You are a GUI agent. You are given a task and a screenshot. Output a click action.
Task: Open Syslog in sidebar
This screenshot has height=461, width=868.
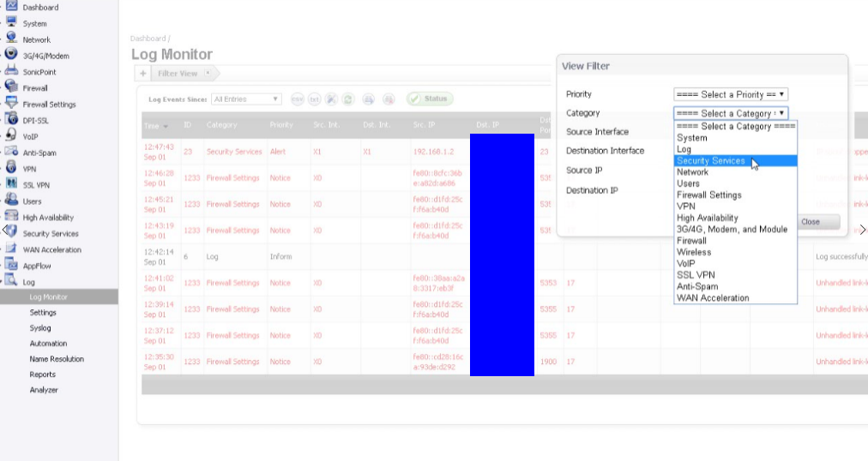click(39, 328)
